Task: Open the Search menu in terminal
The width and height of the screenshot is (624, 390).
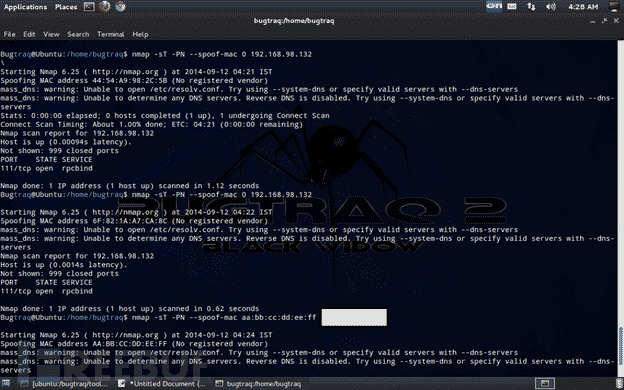Action: coord(78,34)
